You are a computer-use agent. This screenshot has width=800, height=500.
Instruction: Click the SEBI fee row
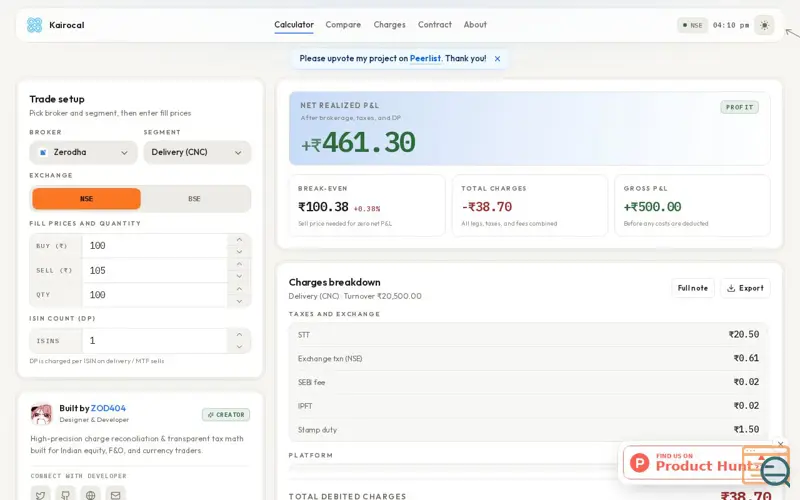pos(528,382)
